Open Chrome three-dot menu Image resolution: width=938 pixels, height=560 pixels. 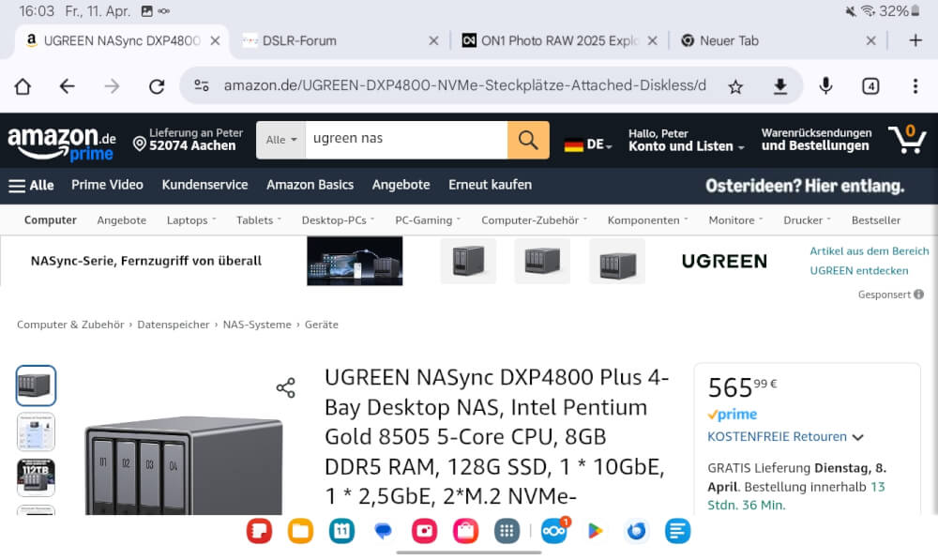[x=915, y=86]
